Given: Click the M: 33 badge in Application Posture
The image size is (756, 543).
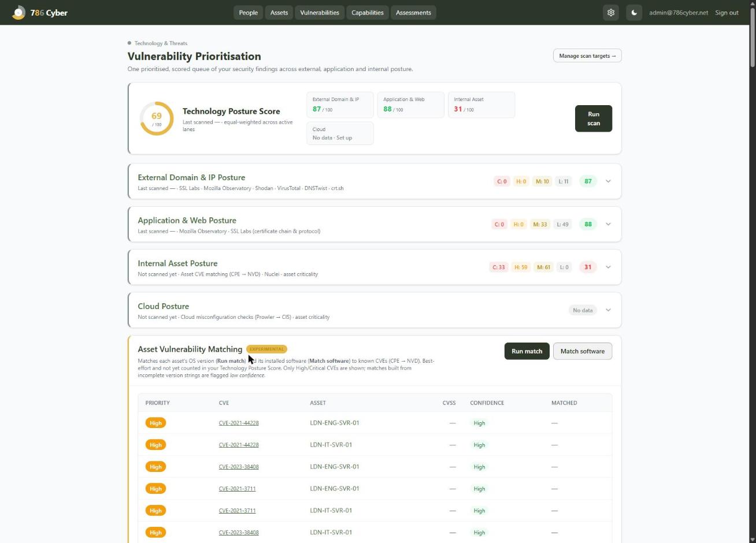Looking at the screenshot, I should (540, 224).
